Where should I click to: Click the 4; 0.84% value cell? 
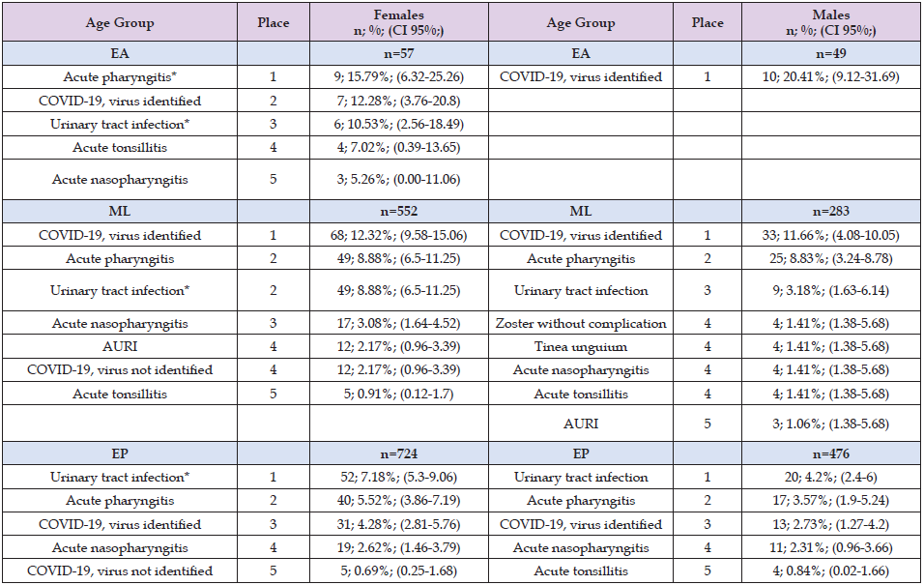[831, 570]
